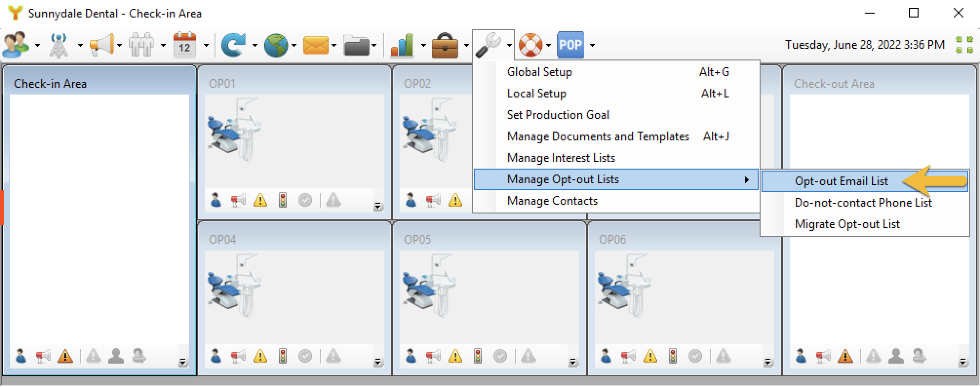Choose Opt-out Email List submenu item
Screen dimensions: 980x387
[841, 181]
